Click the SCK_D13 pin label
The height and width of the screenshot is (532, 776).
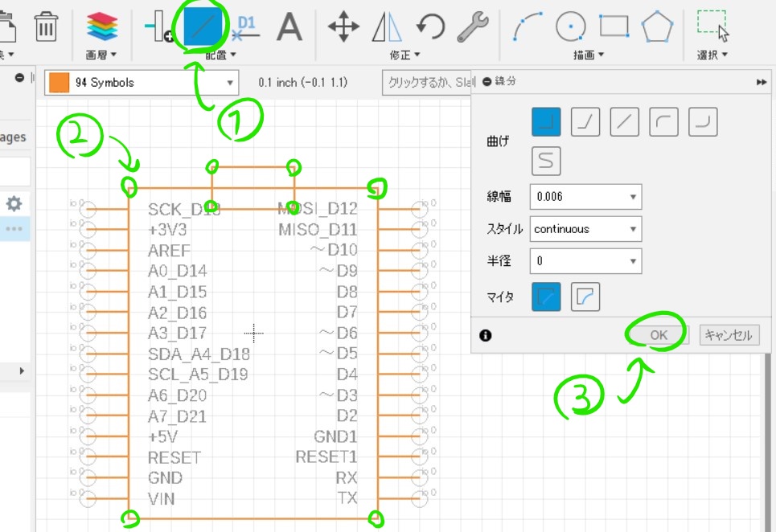coord(184,210)
